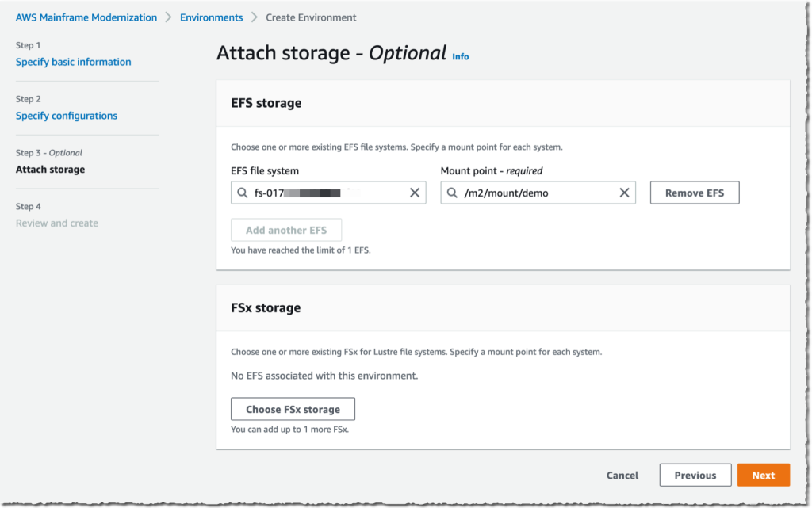The height and width of the screenshot is (508, 812).
Task: Click the search icon in Mount point field
Action: [x=451, y=192]
